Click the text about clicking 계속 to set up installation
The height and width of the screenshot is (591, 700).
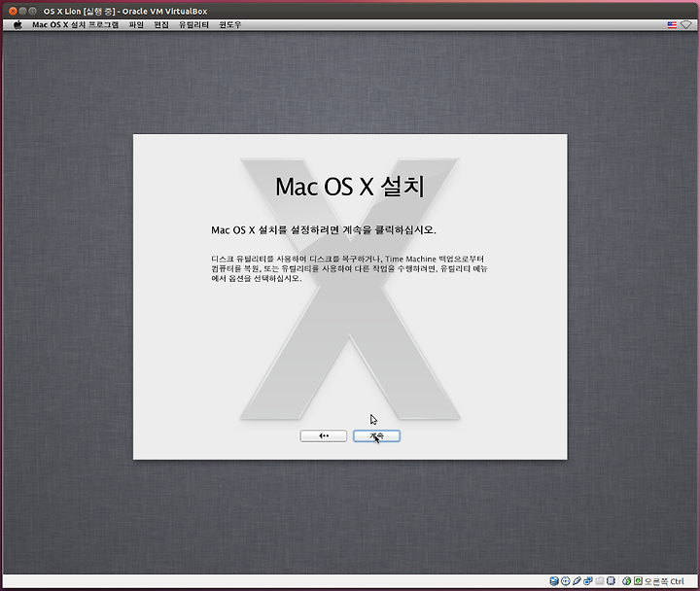(324, 229)
